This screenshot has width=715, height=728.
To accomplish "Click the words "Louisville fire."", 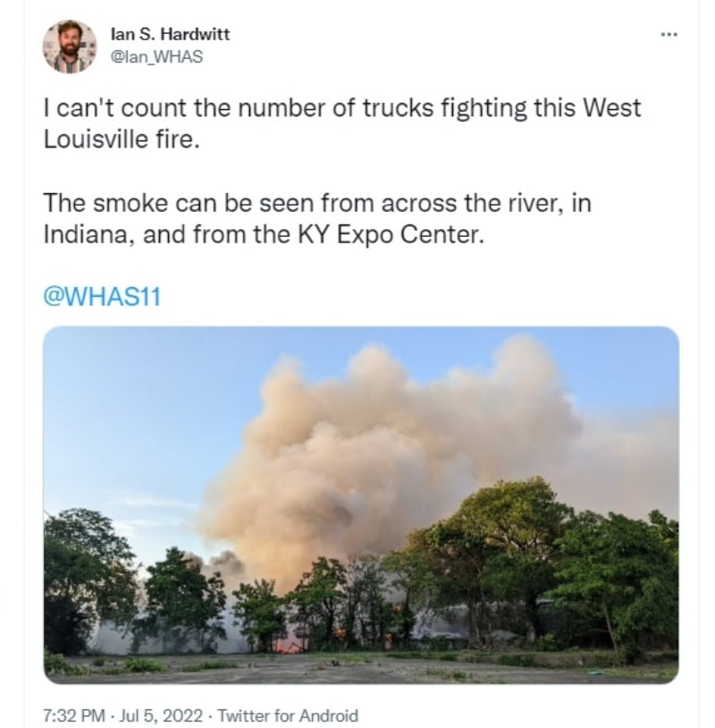I will (122, 139).
